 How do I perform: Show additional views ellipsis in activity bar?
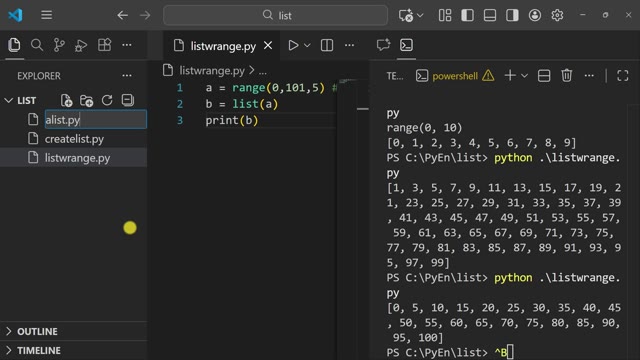pyautogui.click(x=127, y=45)
